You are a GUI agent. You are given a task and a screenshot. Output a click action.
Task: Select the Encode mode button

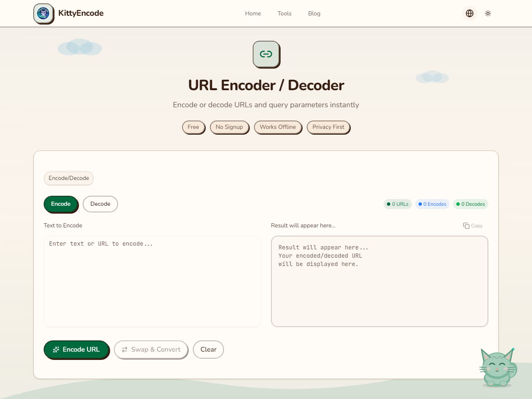61,204
